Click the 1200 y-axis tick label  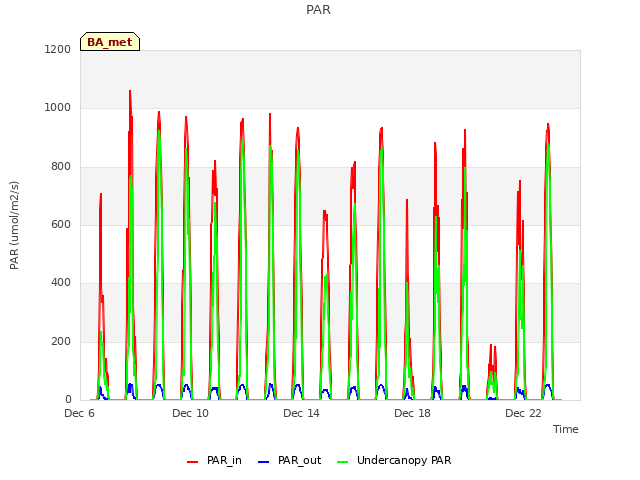point(58,49)
